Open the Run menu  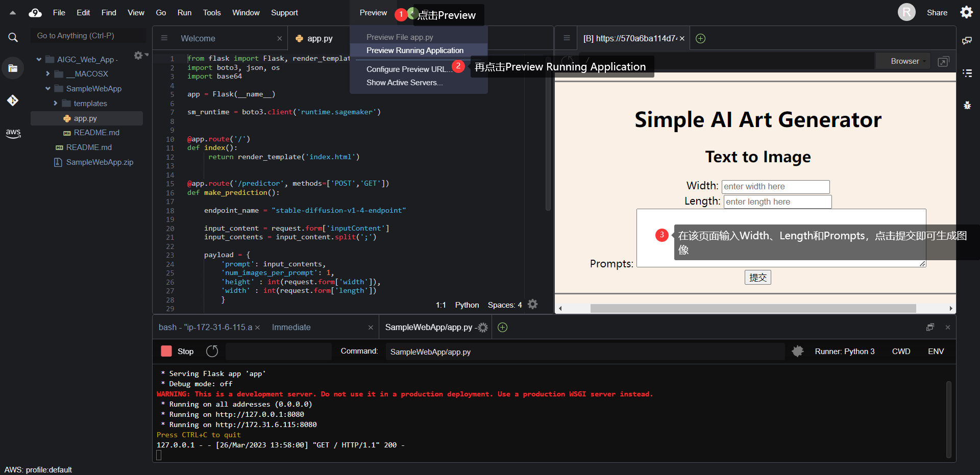tap(184, 13)
